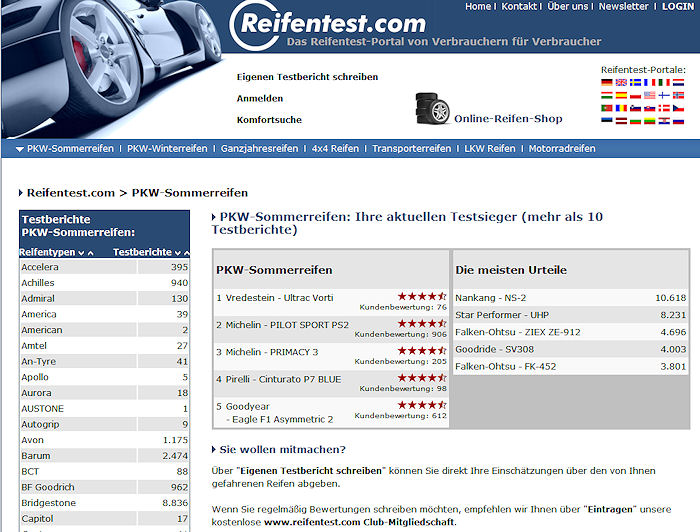Open the Swedish flag portal
The width and height of the screenshot is (700, 532).
[x=635, y=83]
